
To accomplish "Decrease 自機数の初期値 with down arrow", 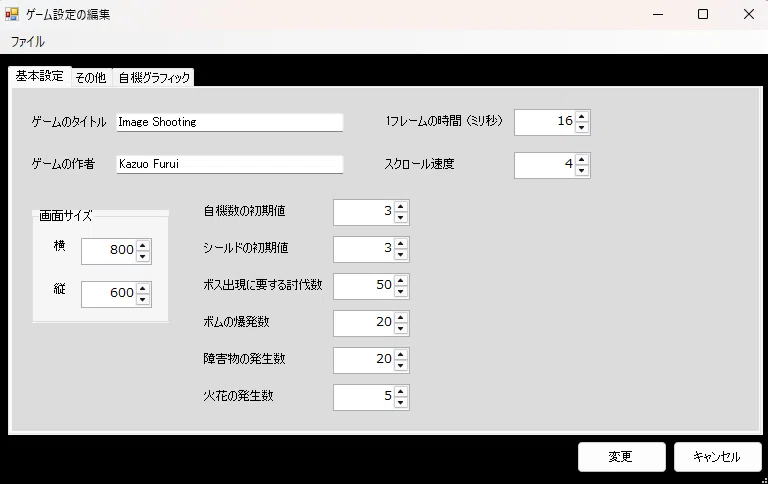I will [401, 218].
